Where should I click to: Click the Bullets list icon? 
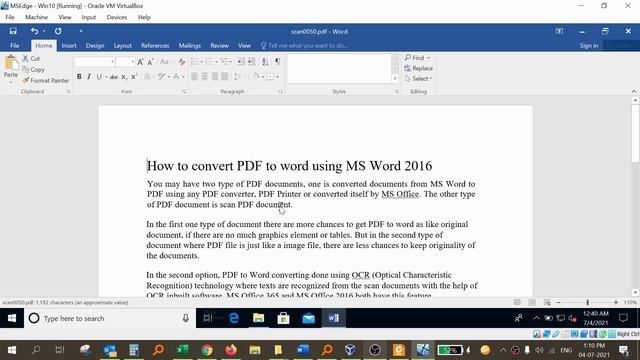tap(194, 62)
